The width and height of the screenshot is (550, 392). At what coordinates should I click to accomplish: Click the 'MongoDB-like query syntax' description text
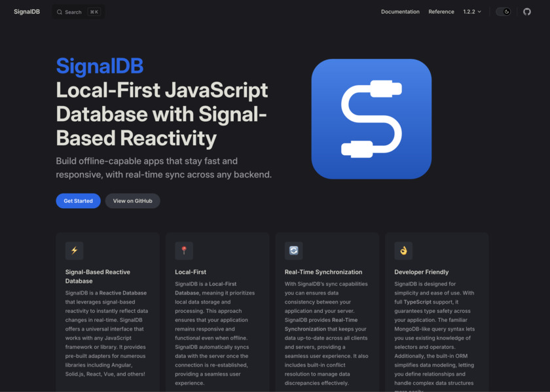pos(434,329)
